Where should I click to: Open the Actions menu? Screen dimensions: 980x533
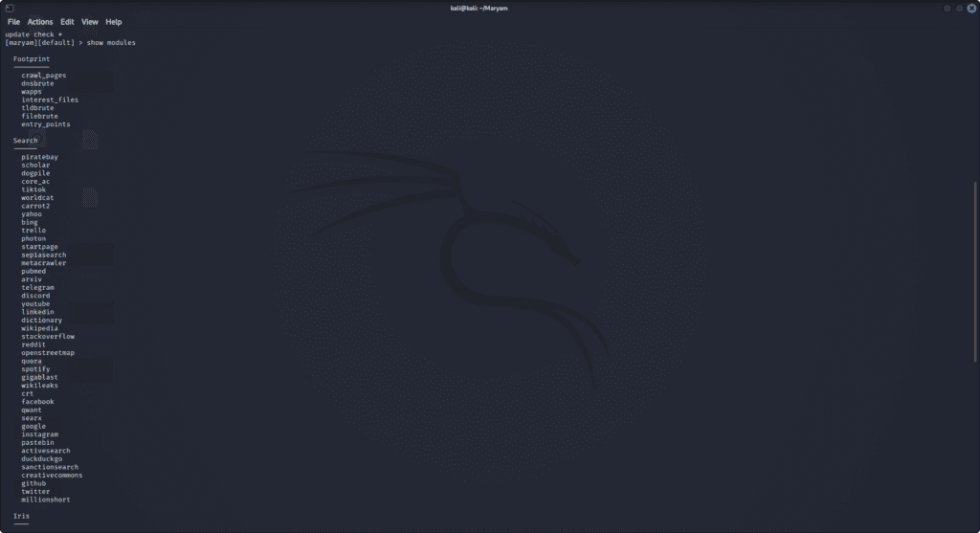click(x=40, y=22)
